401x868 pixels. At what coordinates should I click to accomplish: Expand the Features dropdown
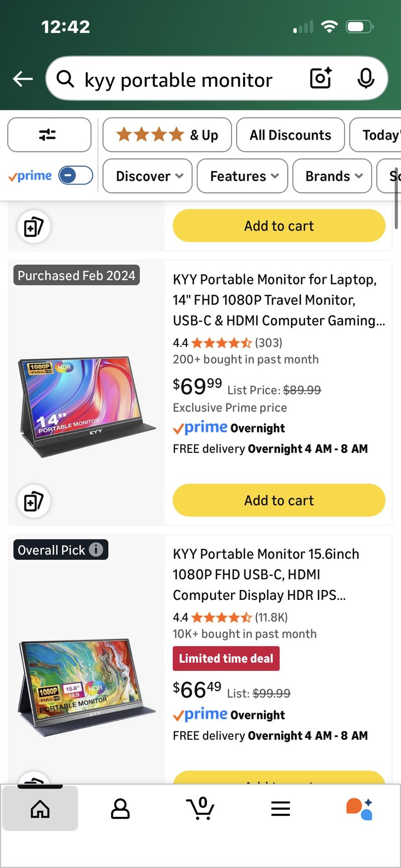point(242,176)
